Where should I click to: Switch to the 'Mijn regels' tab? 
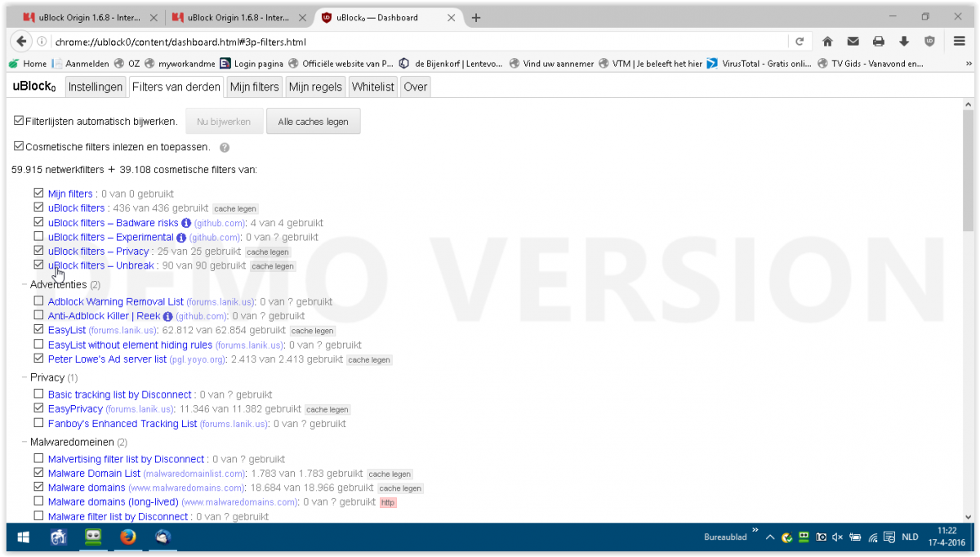tap(315, 87)
